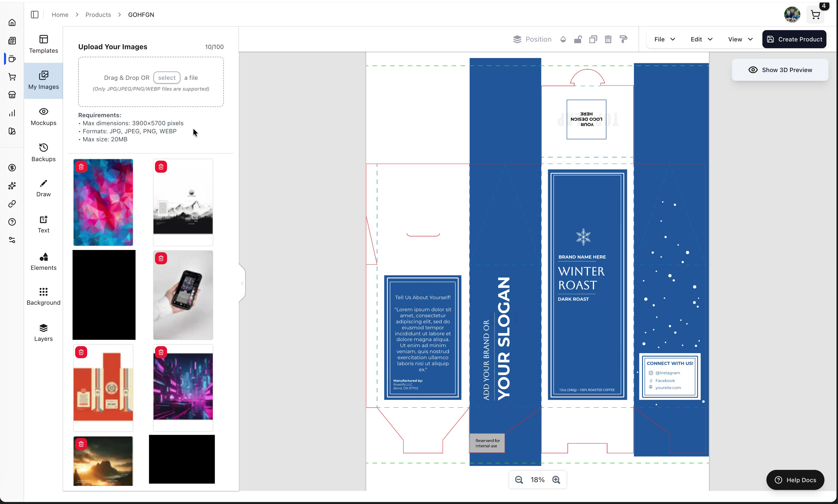838x504 pixels.
Task: Click the opacity droplet icon
Action: coord(563,39)
